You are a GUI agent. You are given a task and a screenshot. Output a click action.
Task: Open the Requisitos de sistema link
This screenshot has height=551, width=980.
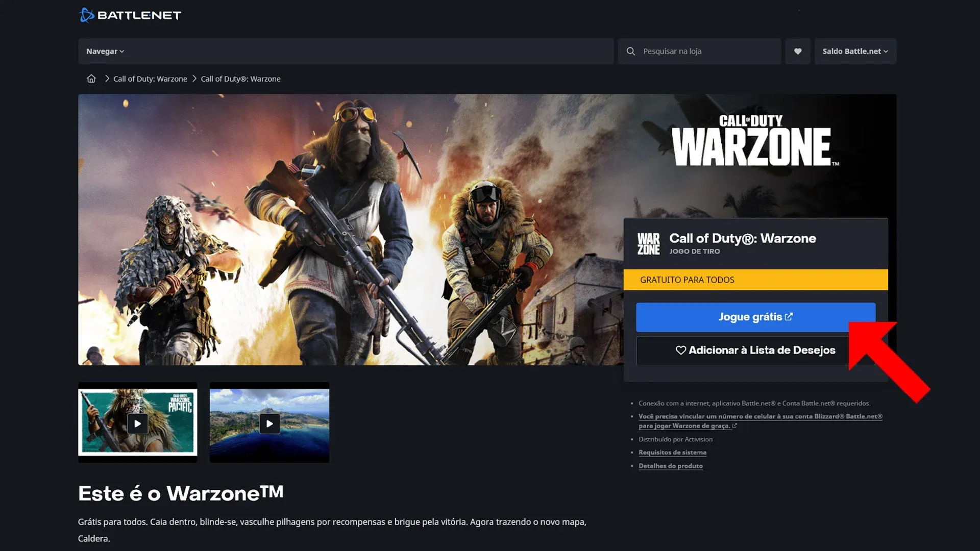(672, 452)
